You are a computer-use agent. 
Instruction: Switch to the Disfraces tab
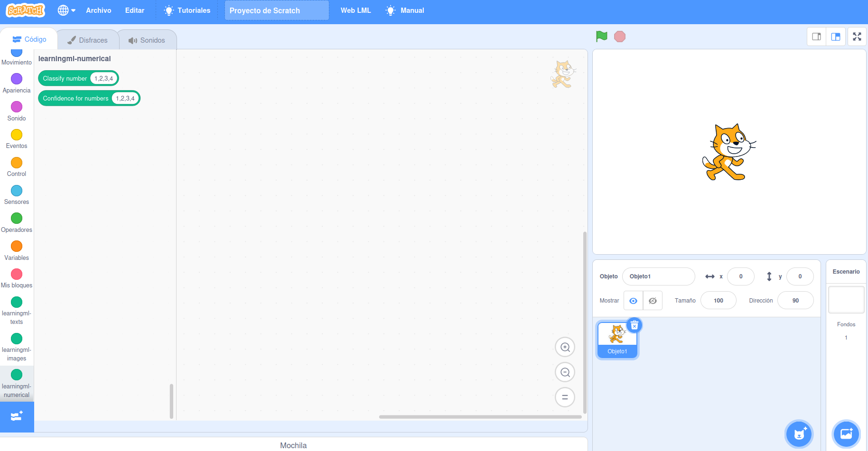tap(88, 40)
